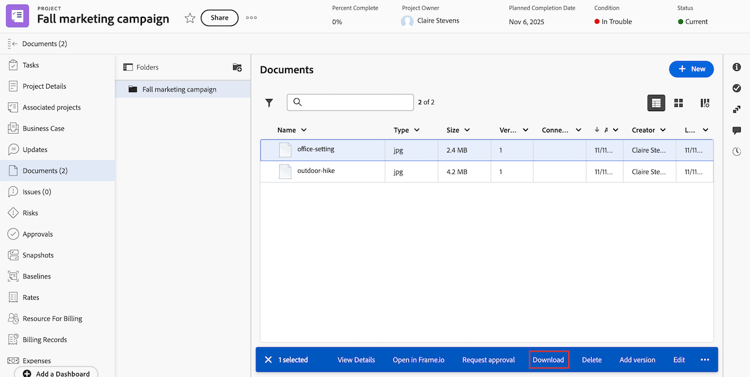Click Open in Frame.io
750x377 pixels.
[x=419, y=360]
